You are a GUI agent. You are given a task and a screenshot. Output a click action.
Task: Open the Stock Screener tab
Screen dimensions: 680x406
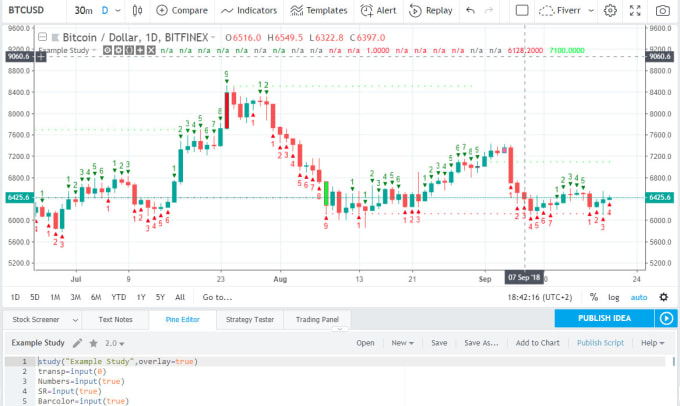[x=36, y=320]
